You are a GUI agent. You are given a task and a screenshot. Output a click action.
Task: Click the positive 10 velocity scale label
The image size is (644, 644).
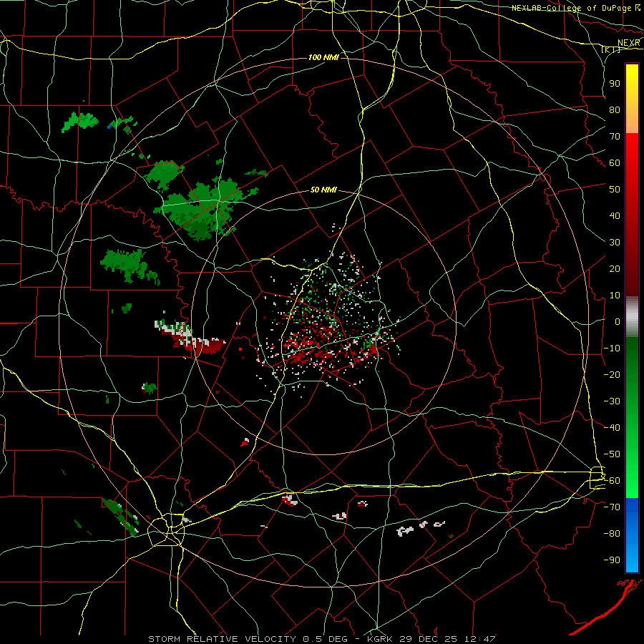[x=615, y=296]
